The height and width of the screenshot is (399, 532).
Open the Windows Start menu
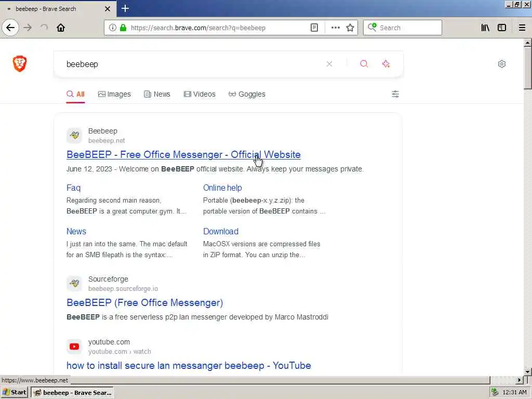pos(14,393)
